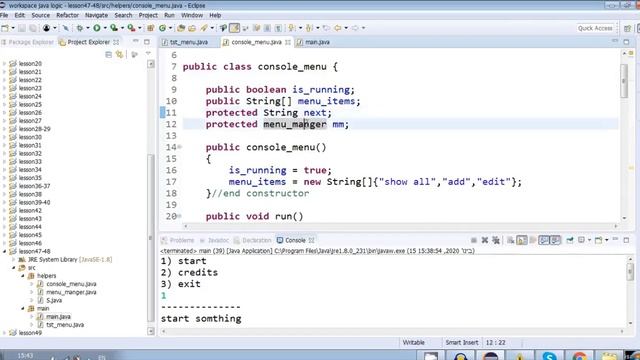Collapse the src folder in the tree
Image resolution: width=640 pixels, height=360 pixels.
[x=13, y=268]
